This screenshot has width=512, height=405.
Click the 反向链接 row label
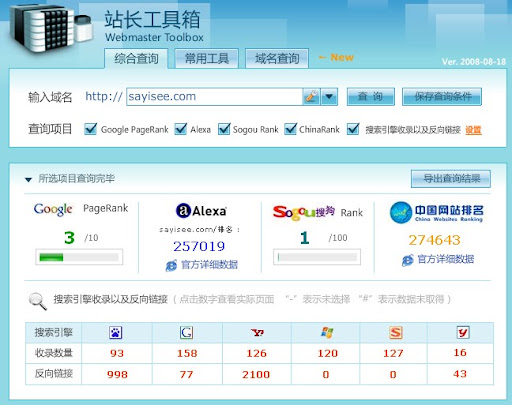coord(54,374)
